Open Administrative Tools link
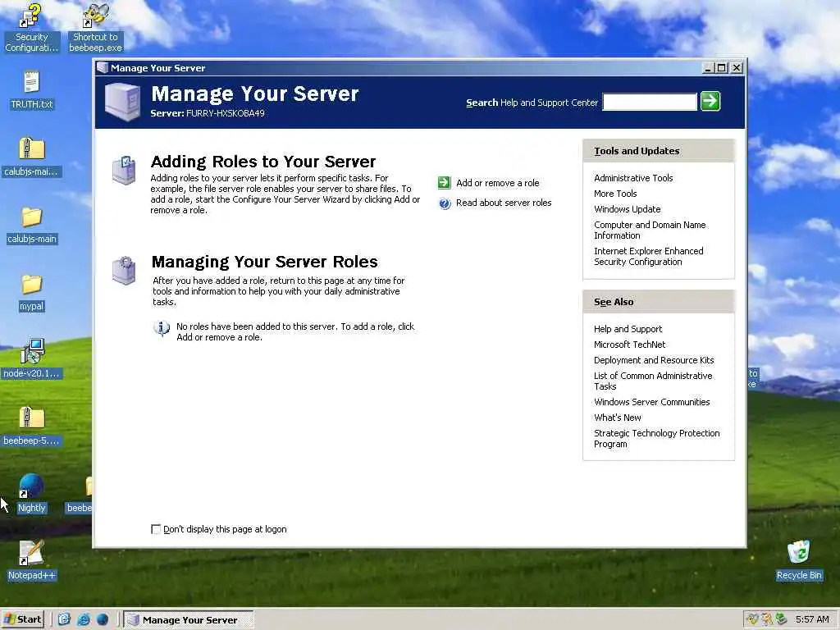Image resolution: width=840 pixels, height=630 pixels. (x=633, y=178)
